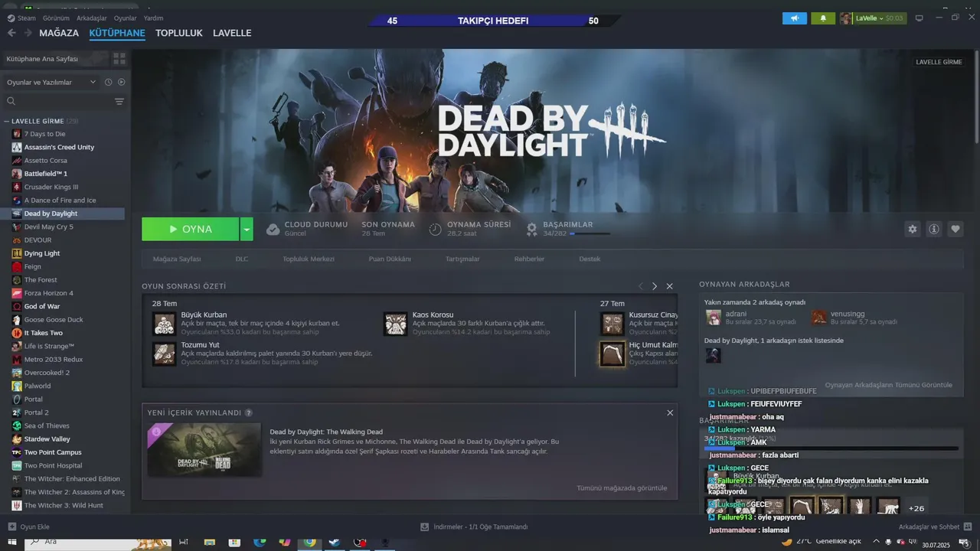Switch library to grid collections view
The height and width of the screenshot is (551, 980).
[119, 58]
